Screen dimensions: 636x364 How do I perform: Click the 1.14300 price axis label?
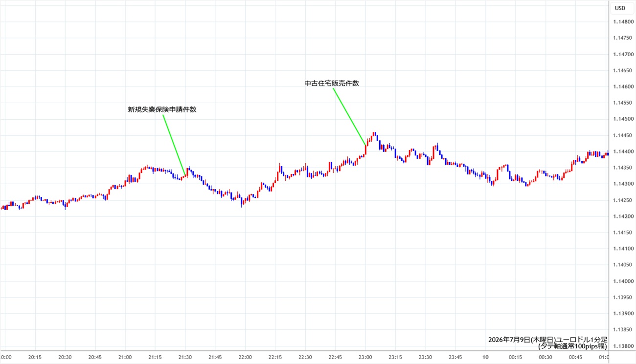point(623,184)
